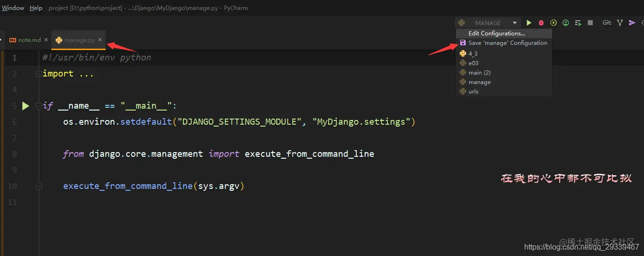This screenshot has width=644, height=256.
Task: Click the Git branch fork icon
Action: (x=620, y=23)
